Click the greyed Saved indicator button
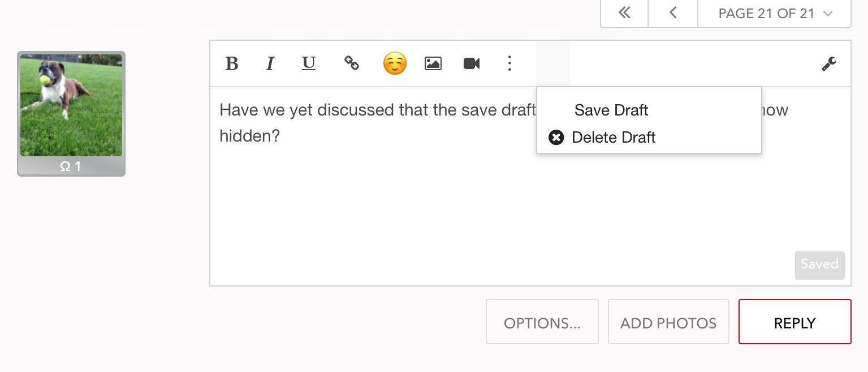868x372 pixels. (x=819, y=265)
